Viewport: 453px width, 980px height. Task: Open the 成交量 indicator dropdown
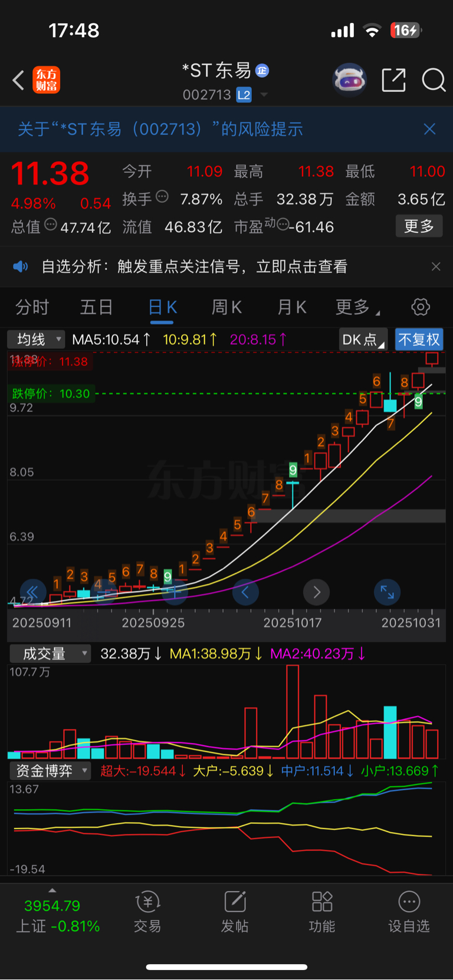(x=50, y=654)
